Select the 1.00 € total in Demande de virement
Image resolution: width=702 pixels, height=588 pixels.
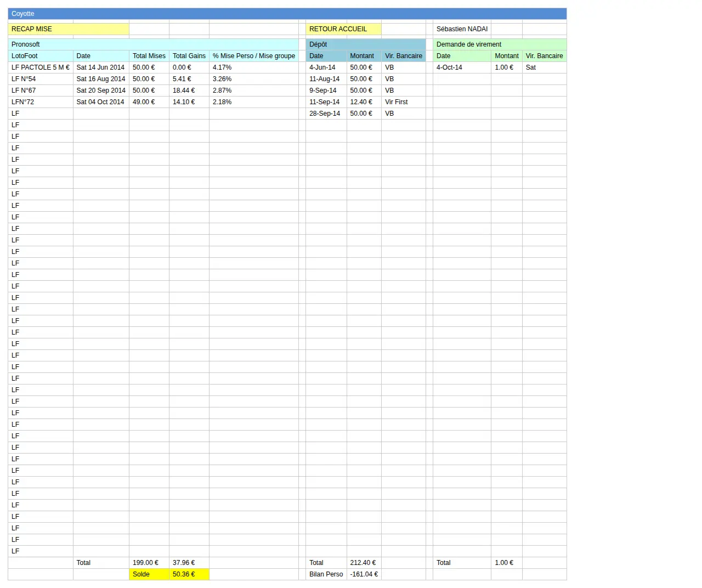tap(507, 563)
